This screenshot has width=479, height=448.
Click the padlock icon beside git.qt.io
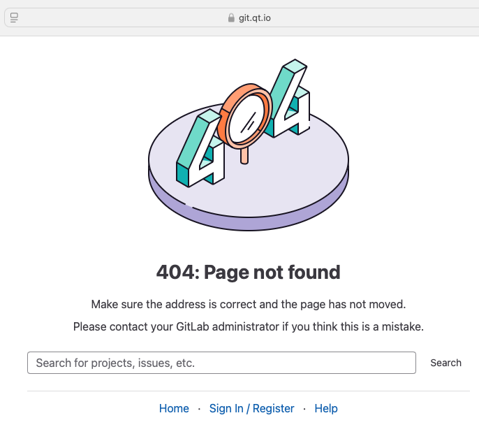pos(231,17)
